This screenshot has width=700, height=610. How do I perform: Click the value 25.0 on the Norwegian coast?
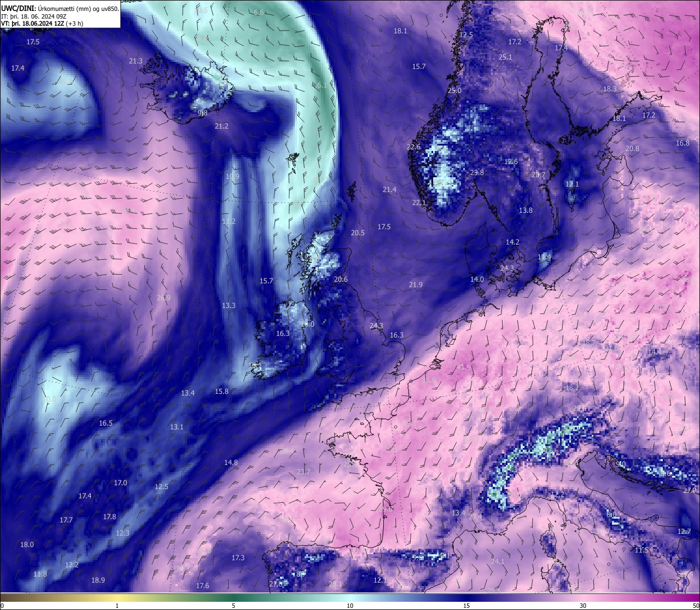(x=454, y=90)
